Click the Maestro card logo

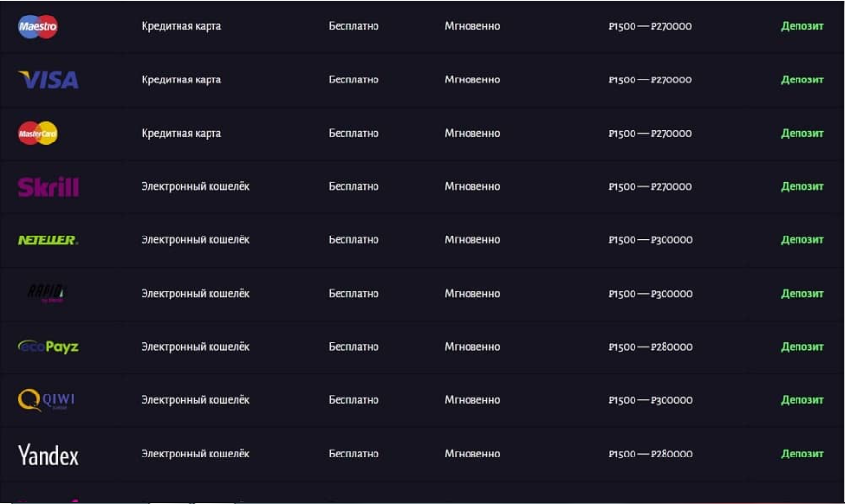click(39, 26)
